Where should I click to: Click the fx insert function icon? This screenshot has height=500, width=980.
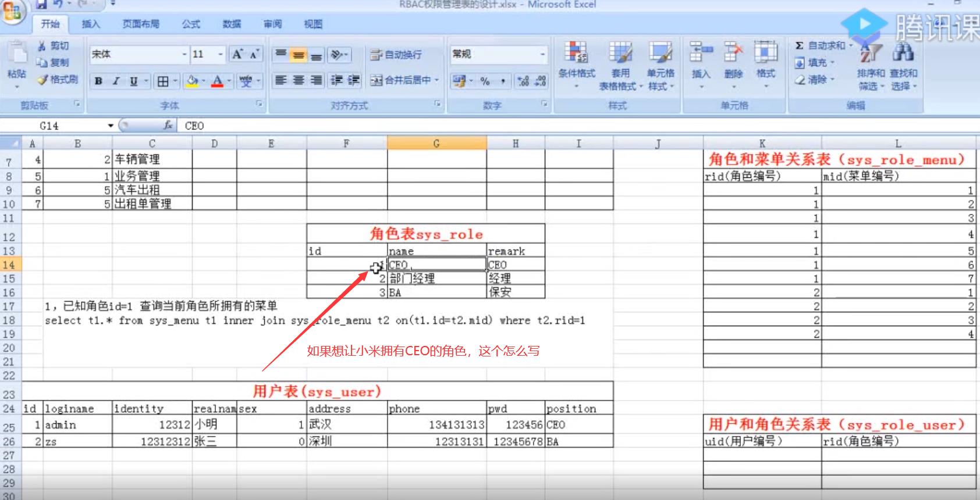click(168, 125)
